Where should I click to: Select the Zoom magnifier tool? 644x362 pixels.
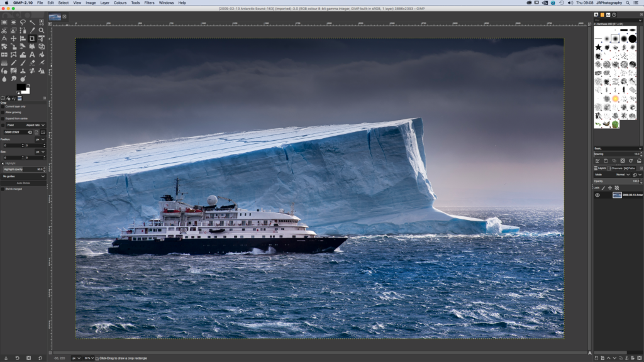click(x=42, y=30)
